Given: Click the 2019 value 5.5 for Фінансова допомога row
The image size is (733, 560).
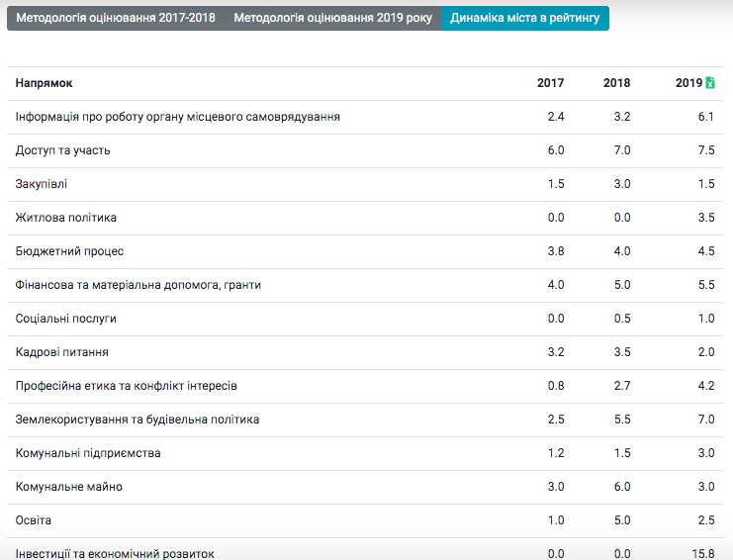Looking at the screenshot, I should click(706, 285).
